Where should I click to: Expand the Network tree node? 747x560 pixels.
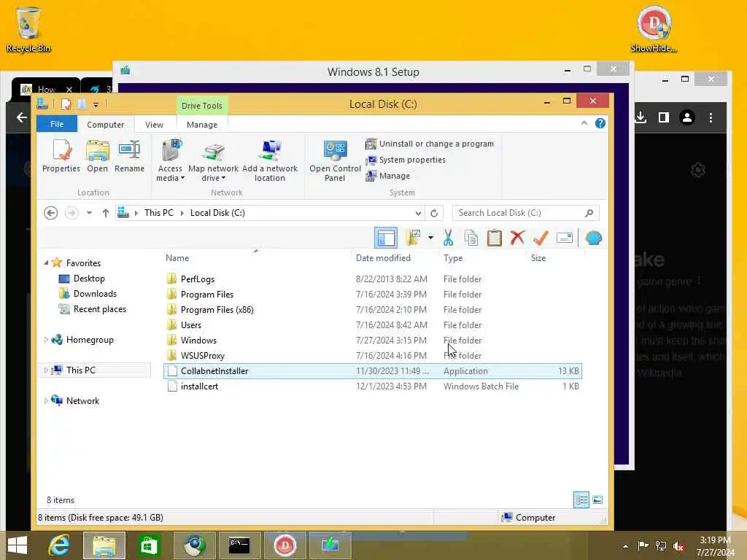(46, 401)
